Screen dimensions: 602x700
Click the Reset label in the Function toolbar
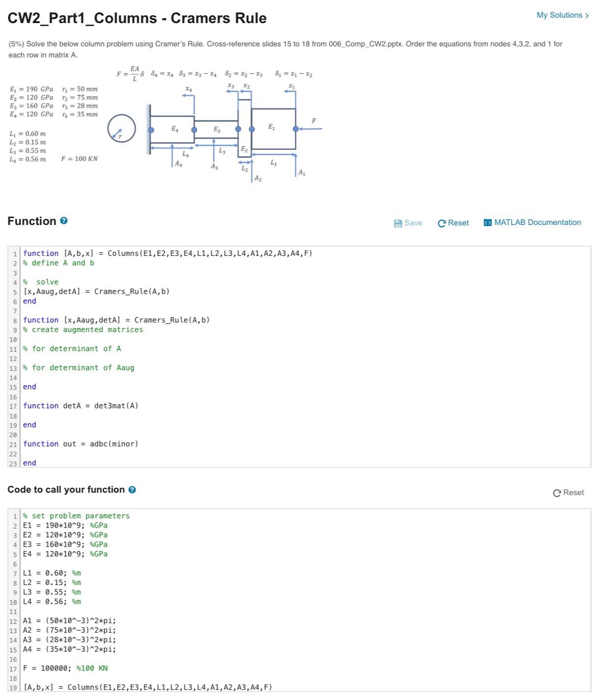(x=458, y=223)
